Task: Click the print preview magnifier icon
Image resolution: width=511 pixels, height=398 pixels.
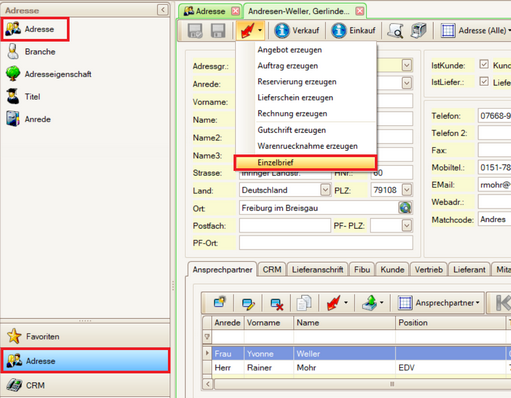Action: click(x=395, y=31)
